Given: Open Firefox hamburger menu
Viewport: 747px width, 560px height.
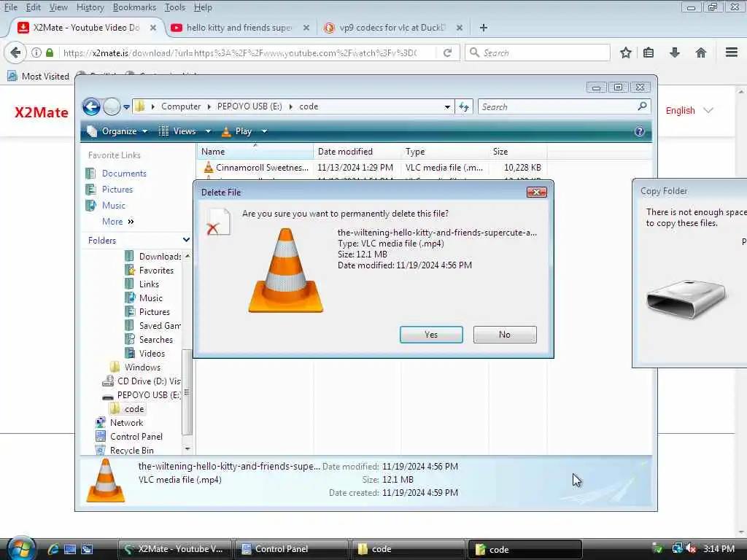Looking at the screenshot, I should tap(731, 52).
